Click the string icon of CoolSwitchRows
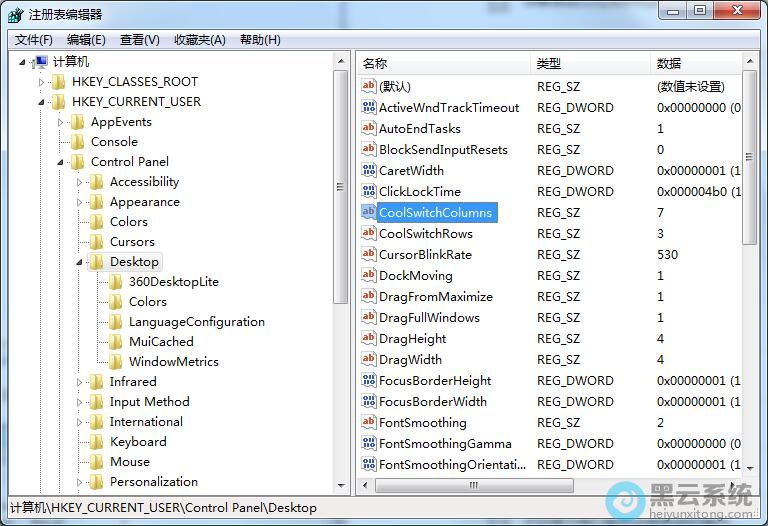Image resolution: width=768 pixels, height=526 pixels. coord(368,233)
